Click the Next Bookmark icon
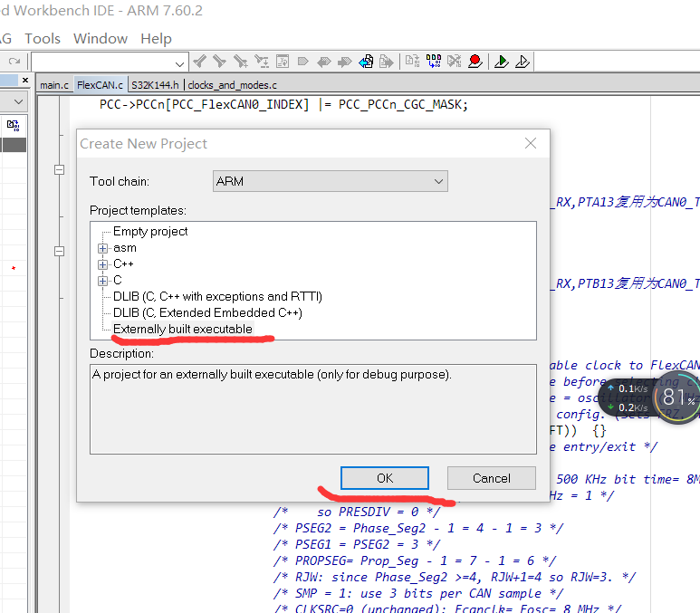Viewport: 700px width, 613px height. pyautogui.click(x=344, y=62)
